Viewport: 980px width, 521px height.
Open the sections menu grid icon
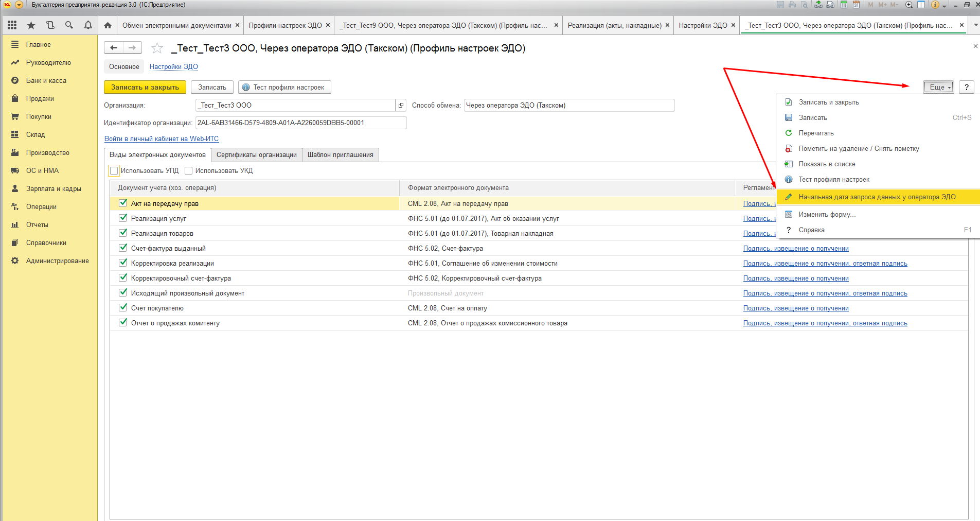[x=12, y=25]
